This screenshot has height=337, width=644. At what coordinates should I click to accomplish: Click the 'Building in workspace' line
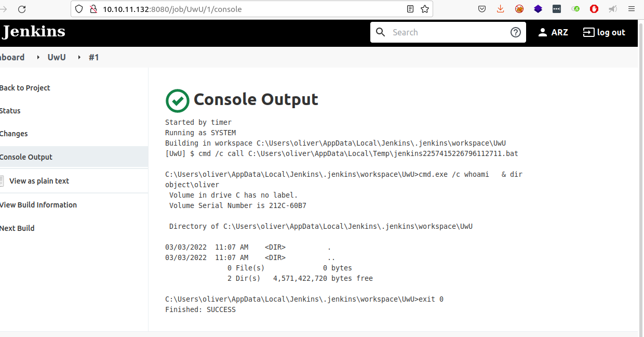point(336,143)
